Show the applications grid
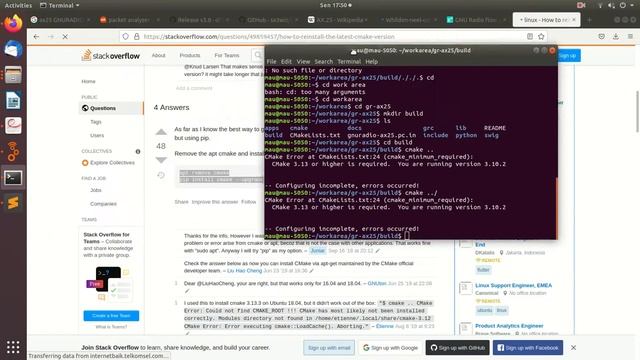Screen dimensions: 640x360 tap(13, 347)
